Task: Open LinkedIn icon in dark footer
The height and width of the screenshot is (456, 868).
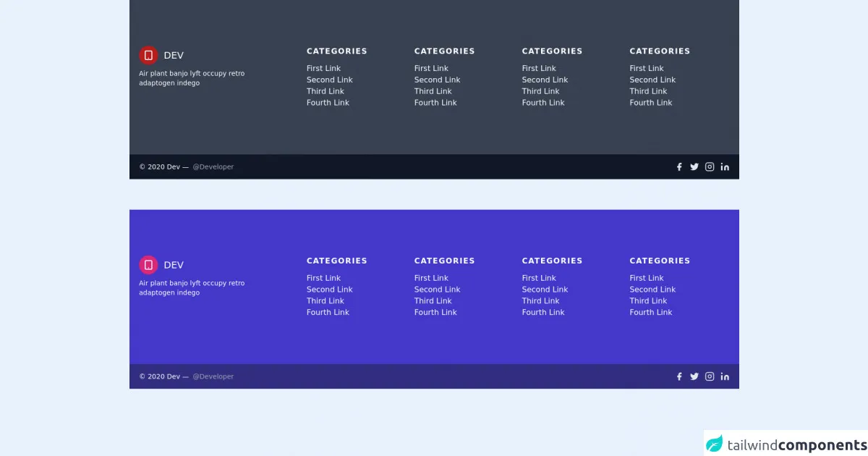Action: click(x=725, y=167)
